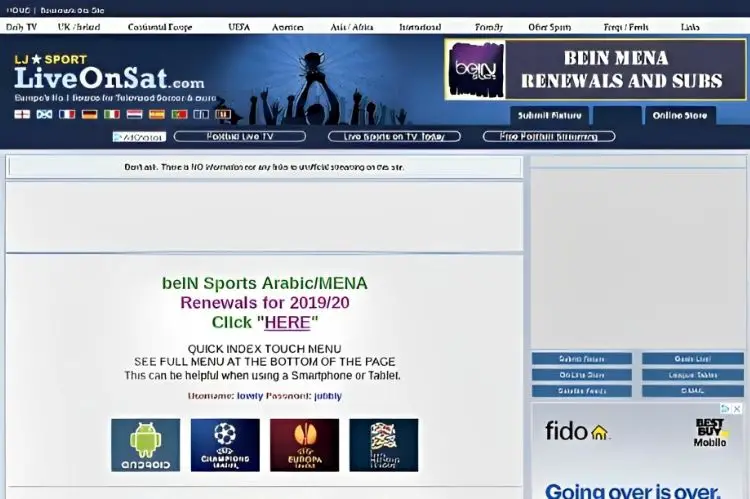Select the Portugal flag icon
The image size is (750, 499).
click(179, 114)
